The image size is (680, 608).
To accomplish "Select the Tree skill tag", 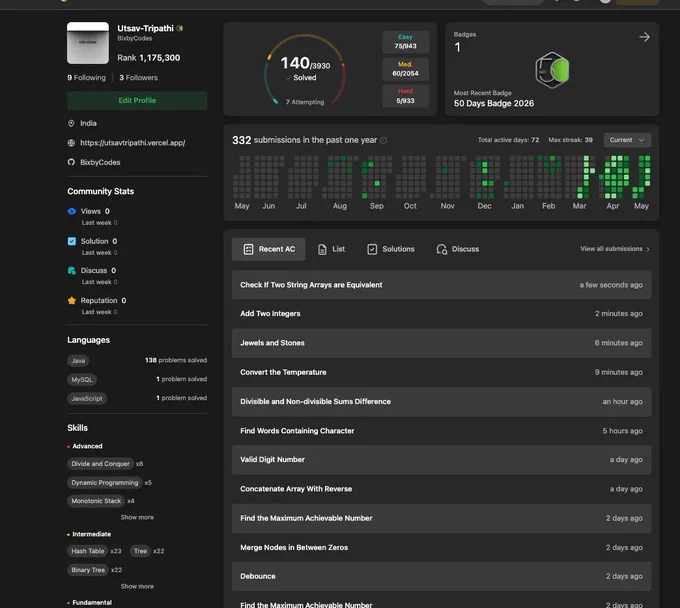I will (x=140, y=551).
